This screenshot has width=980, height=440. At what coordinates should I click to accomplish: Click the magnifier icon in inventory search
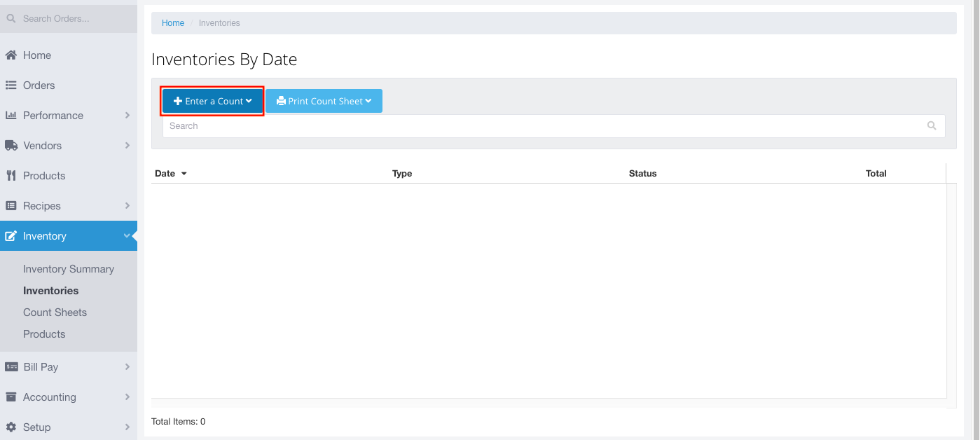pyautogui.click(x=931, y=126)
